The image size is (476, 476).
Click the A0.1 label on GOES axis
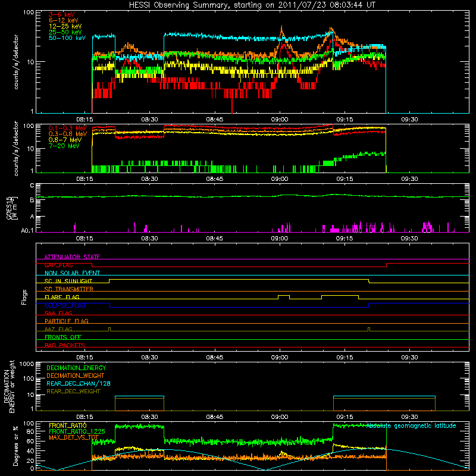pyautogui.click(x=27, y=230)
